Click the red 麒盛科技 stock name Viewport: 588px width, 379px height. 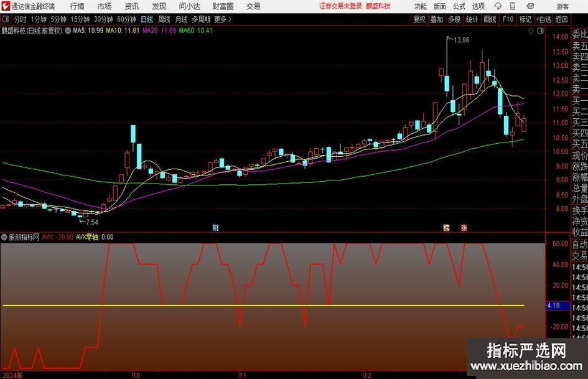[378, 6]
